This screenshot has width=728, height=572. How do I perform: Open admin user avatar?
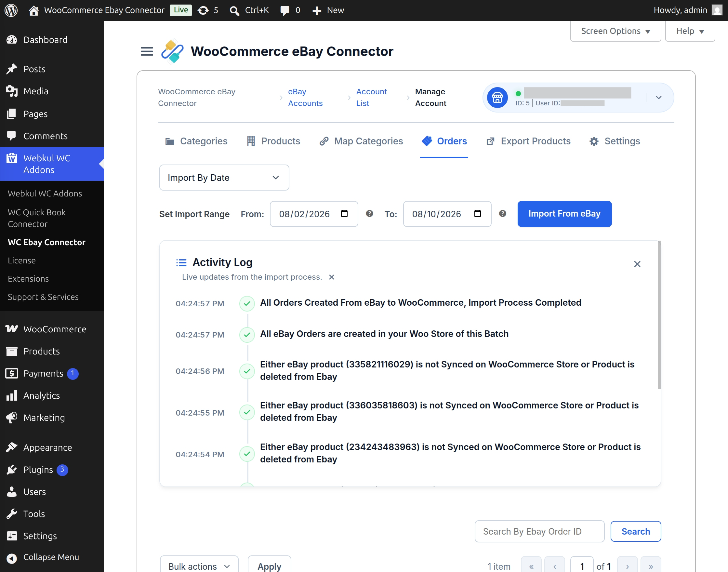tap(717, 10)
